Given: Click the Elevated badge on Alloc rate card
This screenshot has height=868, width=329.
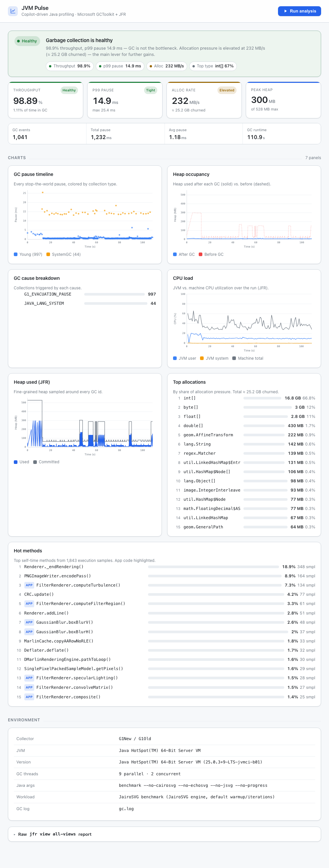Looking at the screenshot, I should pyautogui.click(x=227, y=90).
